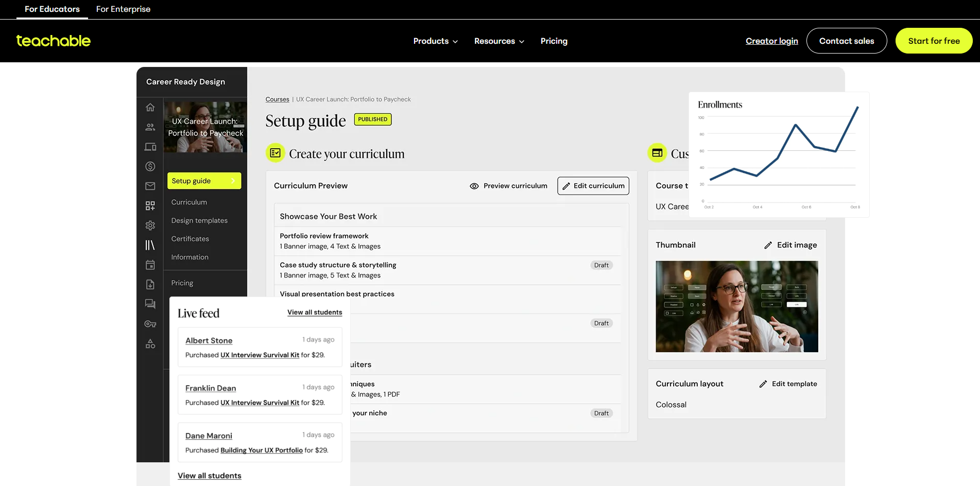The width and height of the screenshot is (980, 486).
Task: Select the comments chat icon in sidebar
Action: 150,304
